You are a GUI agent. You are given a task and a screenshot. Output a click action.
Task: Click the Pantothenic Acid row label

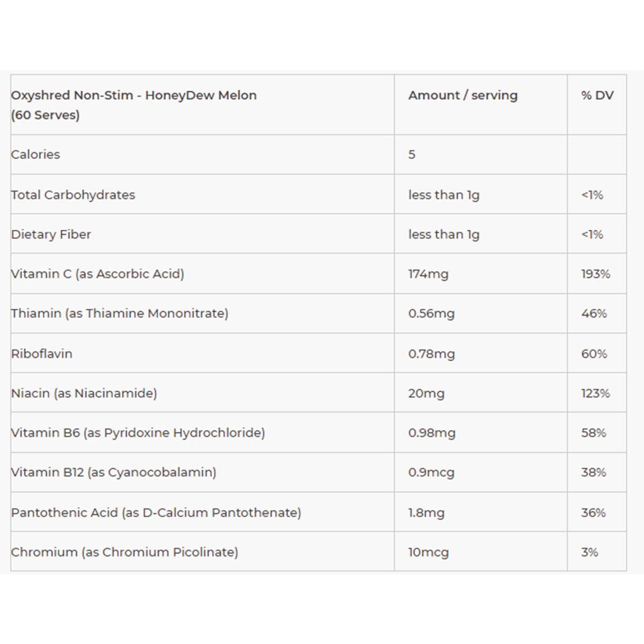[x=156, y=513]
